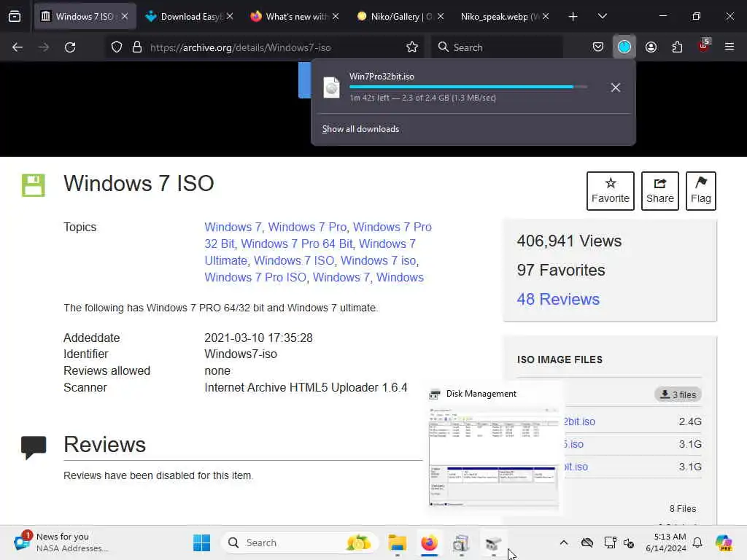Screen dimensions: 747x560
Task: Click the "97 Favorites" count
Action: (x=561, y=270)
